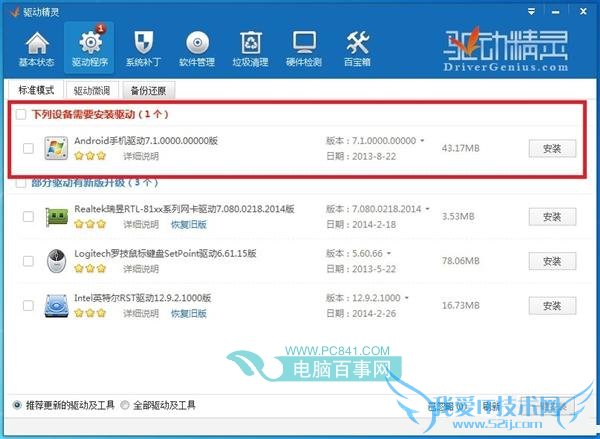
Task: Check the Android手机驱动 checkbox
Action: (28, 148)
